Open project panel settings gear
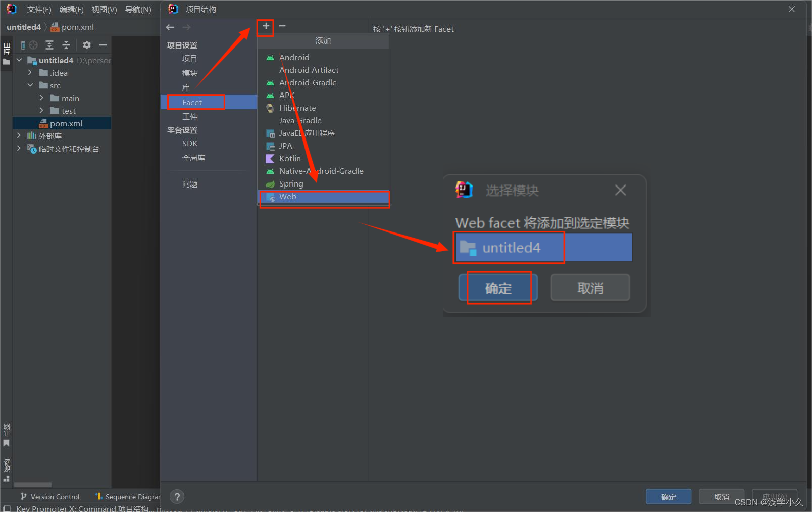This screenshot has width=812, height=512. click(x=87, y=45)
